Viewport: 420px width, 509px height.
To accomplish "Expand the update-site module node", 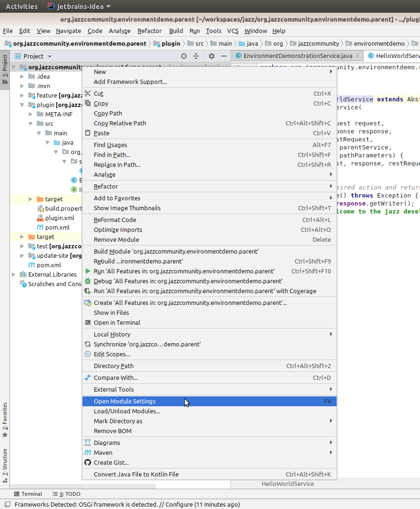I will coord(22,255).
